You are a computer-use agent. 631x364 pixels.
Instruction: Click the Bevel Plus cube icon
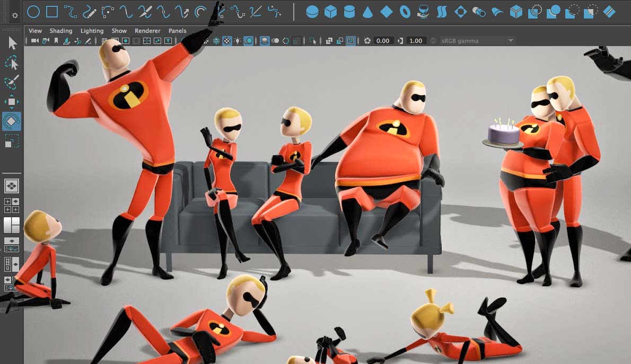516,12
